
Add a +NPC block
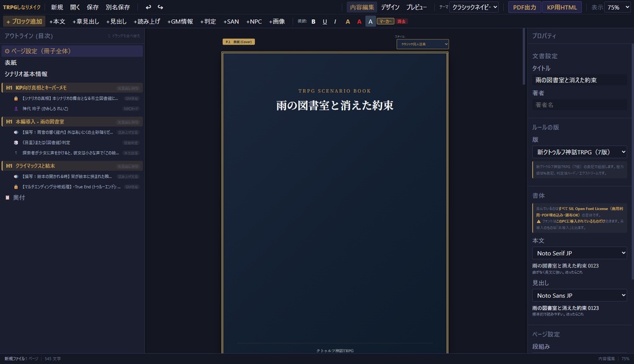tap(254, 22)
